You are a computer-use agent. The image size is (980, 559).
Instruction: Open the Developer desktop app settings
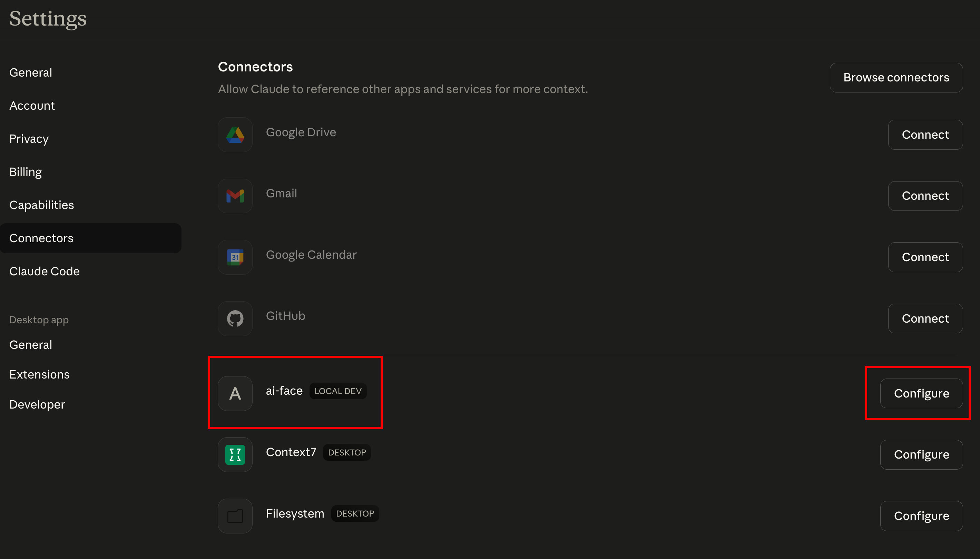click(x=37, y=404)
